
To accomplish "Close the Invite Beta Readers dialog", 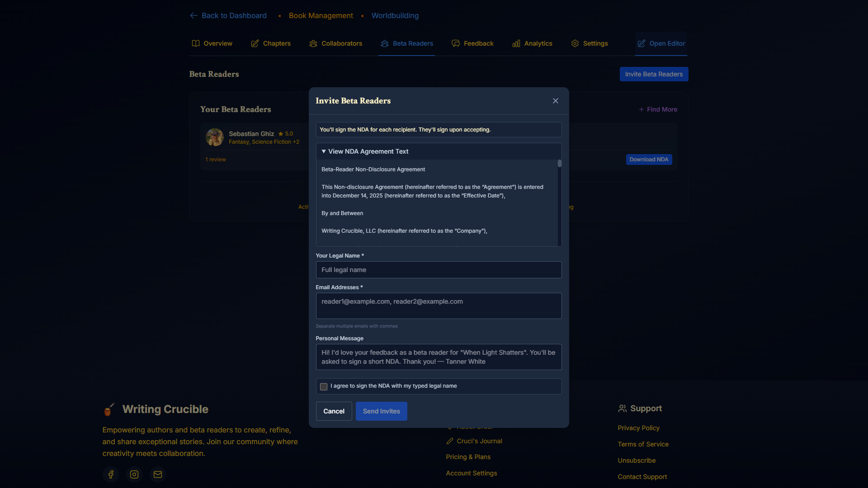I will [556, 101].
